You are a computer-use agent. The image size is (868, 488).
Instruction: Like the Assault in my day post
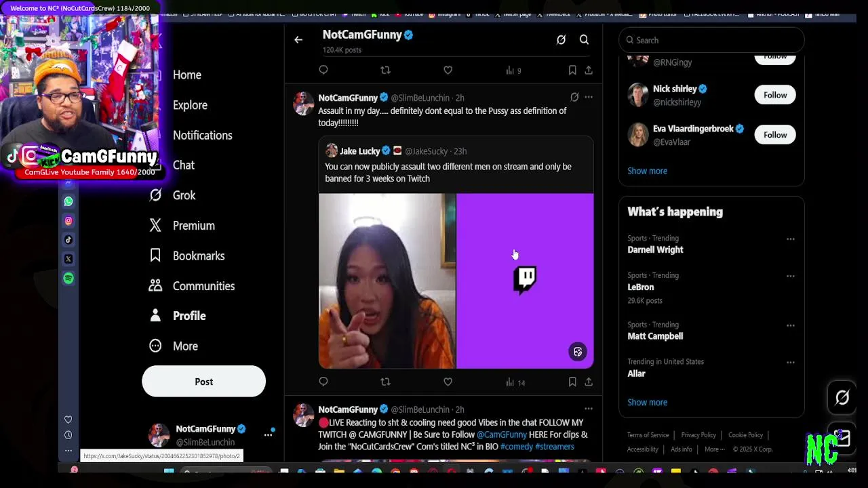pos(448,382)
